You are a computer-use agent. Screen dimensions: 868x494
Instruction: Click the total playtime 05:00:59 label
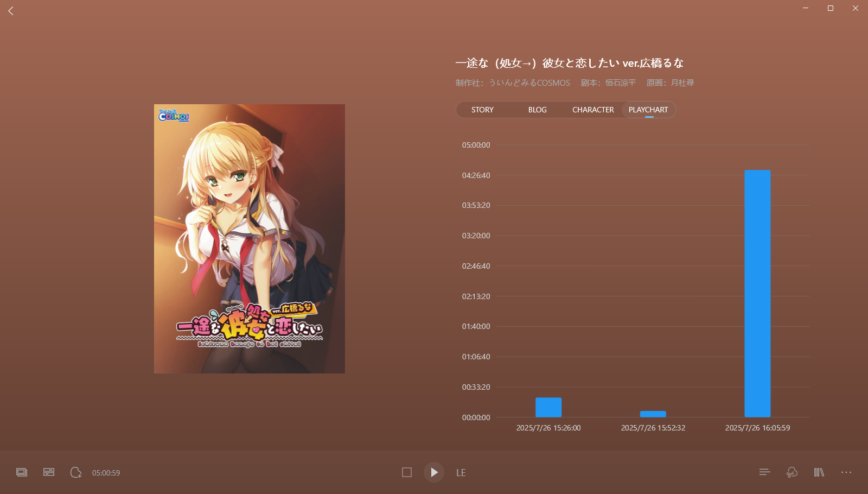tap(106, 473)
